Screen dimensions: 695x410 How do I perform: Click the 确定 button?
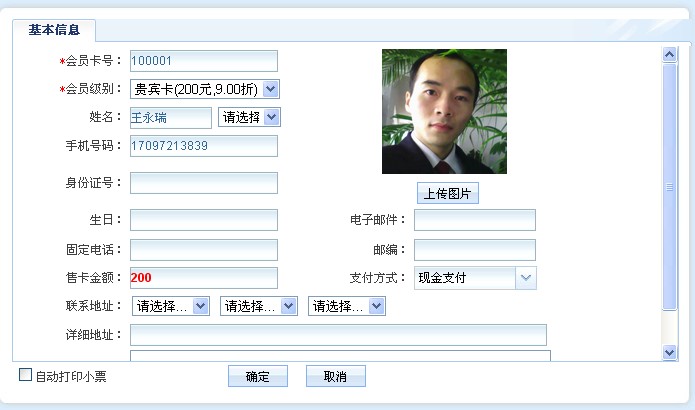tap(258, 376)
